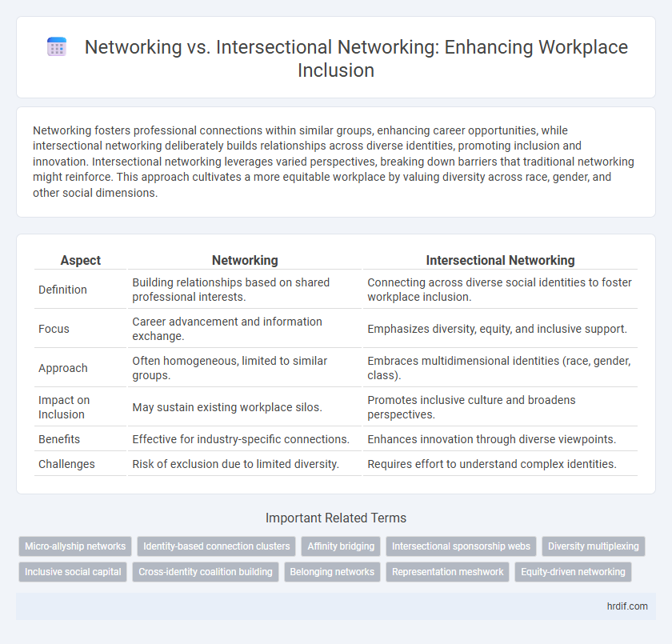This screenshot has width=672, height=644.
Task: Click the Networking column header
Action: pyautogui.click(x=245, y=260)
